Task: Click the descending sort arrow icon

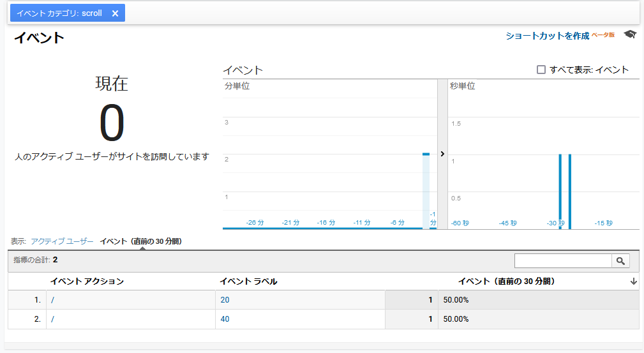Action: 634,282
